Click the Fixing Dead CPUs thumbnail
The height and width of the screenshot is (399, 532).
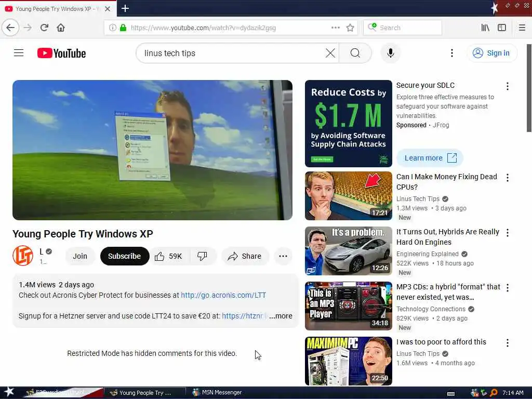pyautogui.click(x=349, y=196)
